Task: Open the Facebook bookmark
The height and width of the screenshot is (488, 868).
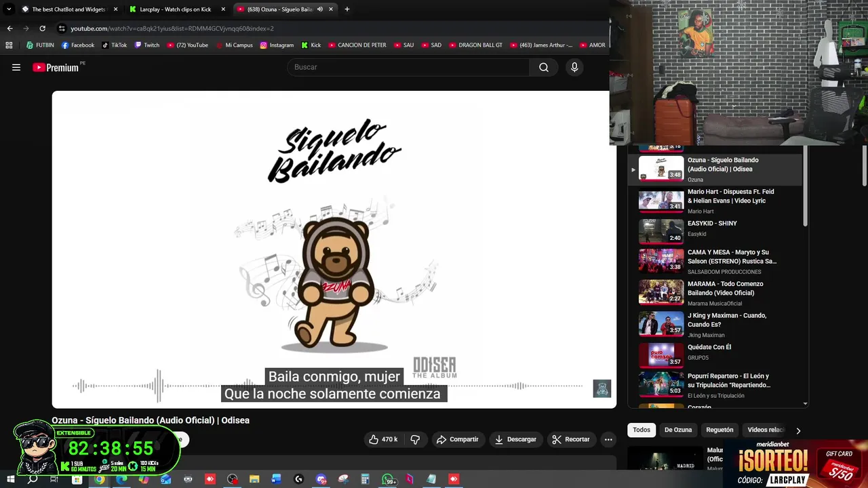Action: (x=78, y=45)
